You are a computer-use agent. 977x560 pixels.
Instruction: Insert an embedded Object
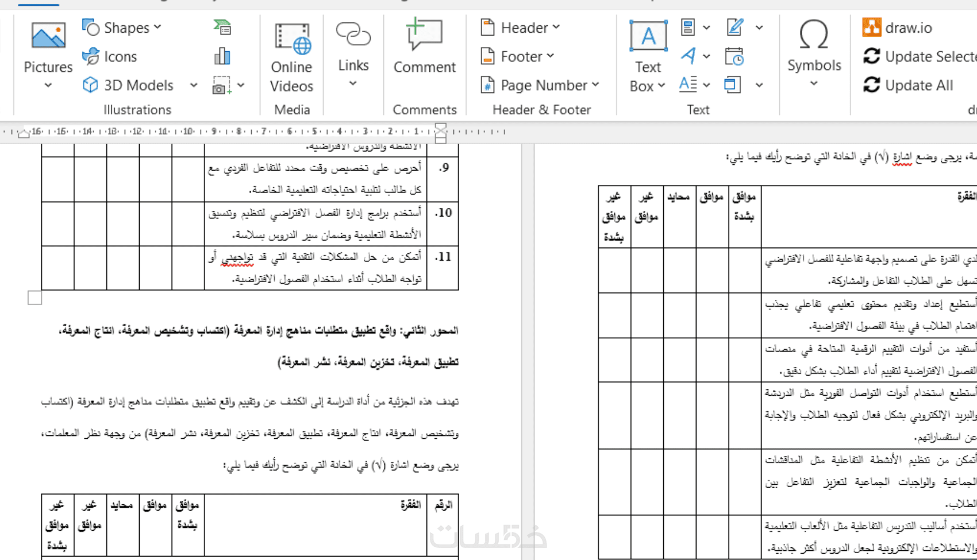tap(733, 84)
